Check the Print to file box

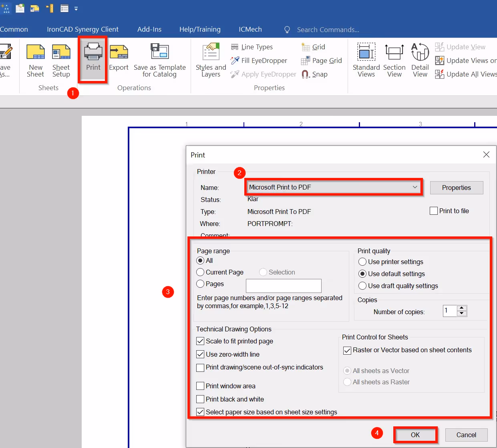point(433,210)
